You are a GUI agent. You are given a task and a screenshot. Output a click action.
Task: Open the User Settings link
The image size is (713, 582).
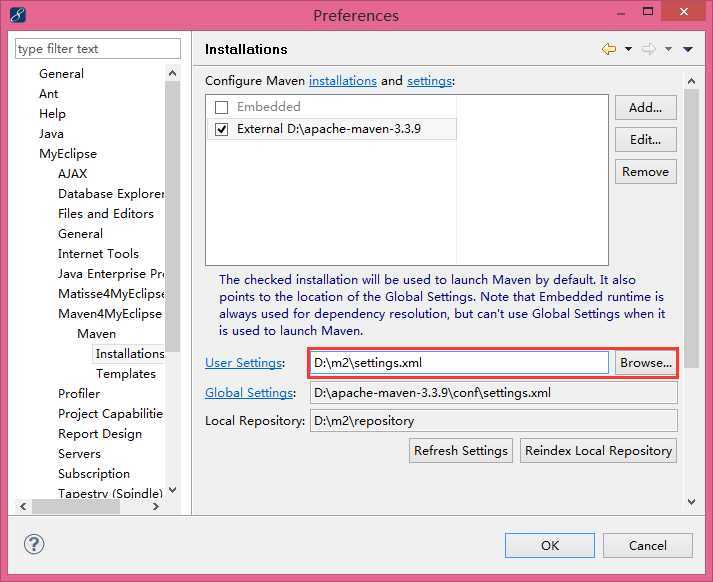point(243,363)
